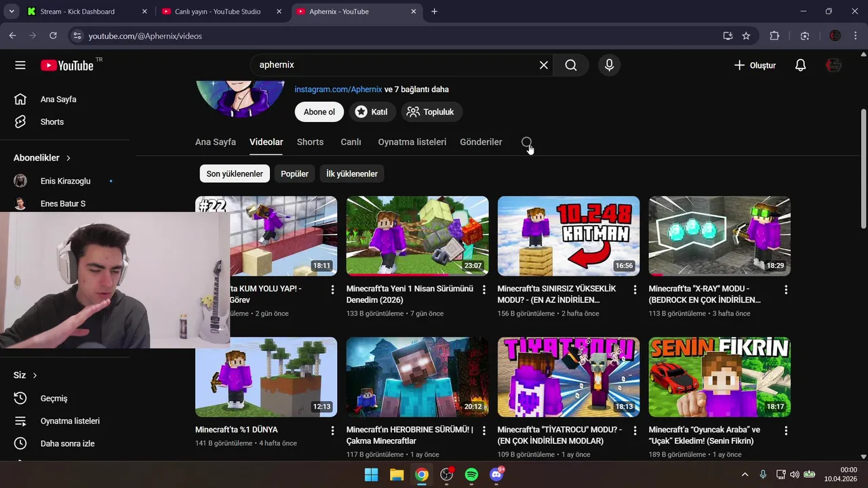Open the YouTube hamburger guide menu
Screen dimensions: 868x488
pos(20,65)
